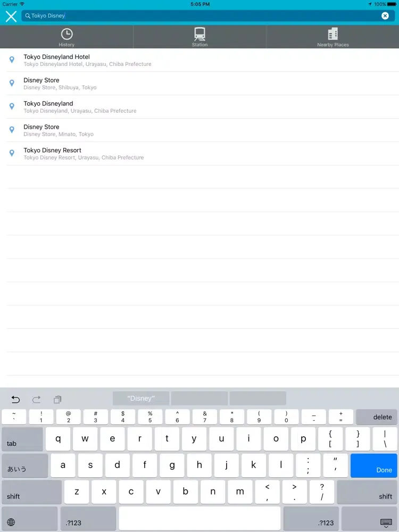The height and width of the screenshot is (532, 399).
Task: Accept the "Disney" keyboard suggestion
Action: pyautogui.click(x=141, y=398)
